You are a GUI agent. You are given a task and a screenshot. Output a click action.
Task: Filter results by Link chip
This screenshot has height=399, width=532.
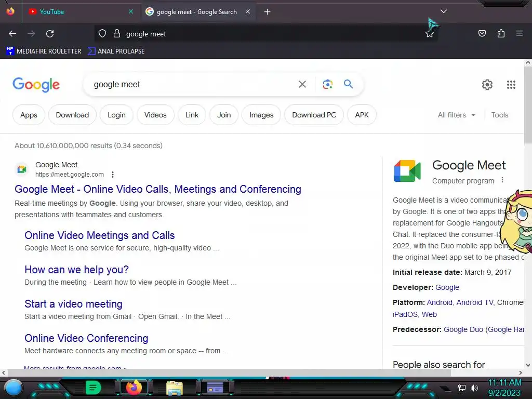[192, 115]
